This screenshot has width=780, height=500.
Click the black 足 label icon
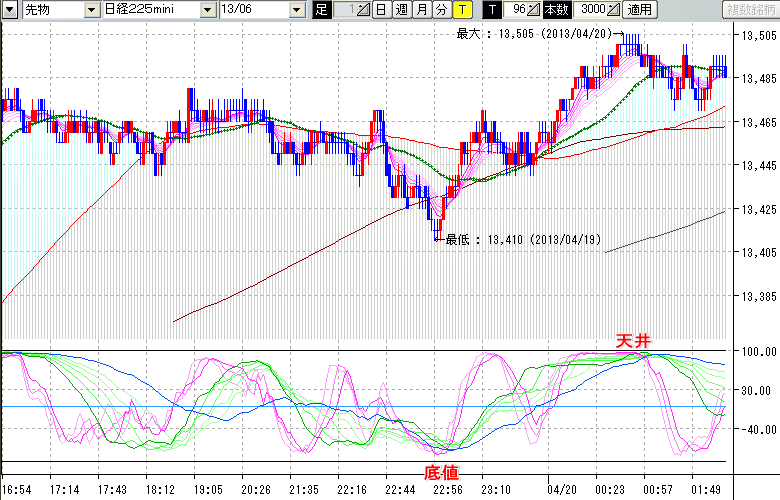(x=320, y=10)
